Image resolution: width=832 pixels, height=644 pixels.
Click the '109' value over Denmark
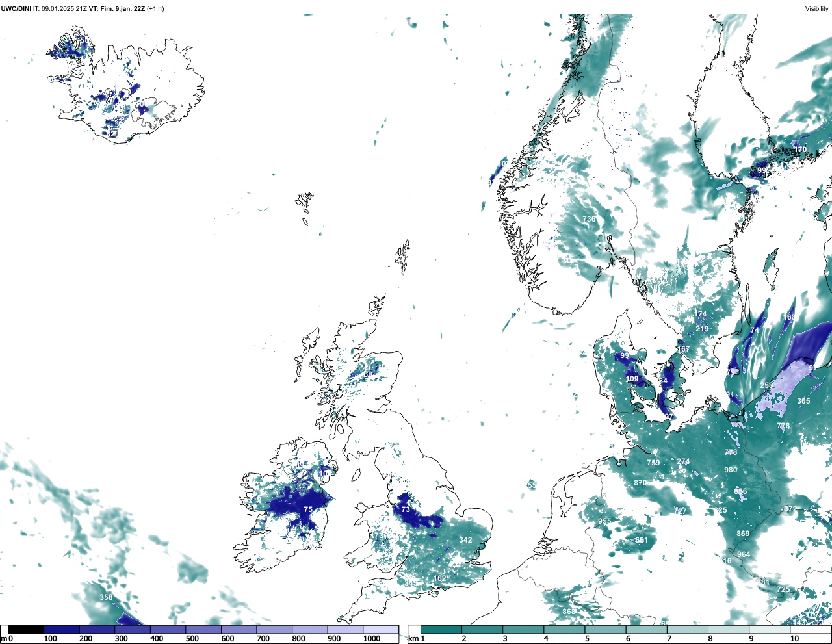(632, 379)
